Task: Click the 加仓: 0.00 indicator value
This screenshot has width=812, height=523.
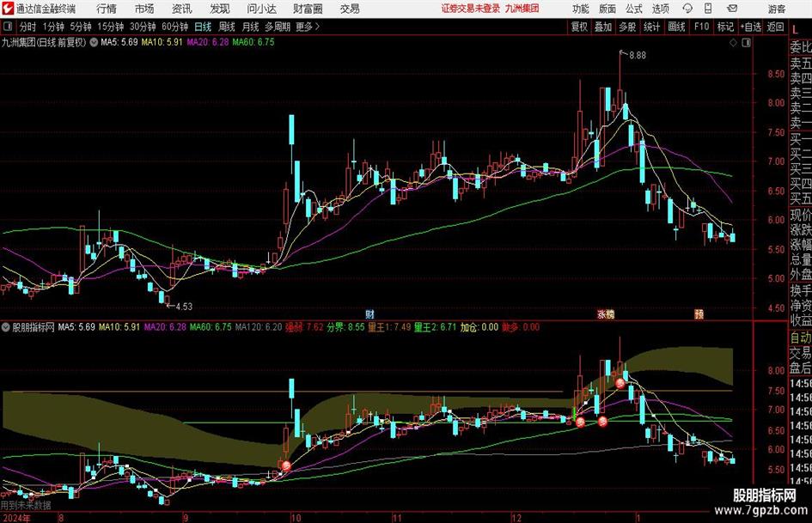Action: pyautogui.click(x=479, y=327)
